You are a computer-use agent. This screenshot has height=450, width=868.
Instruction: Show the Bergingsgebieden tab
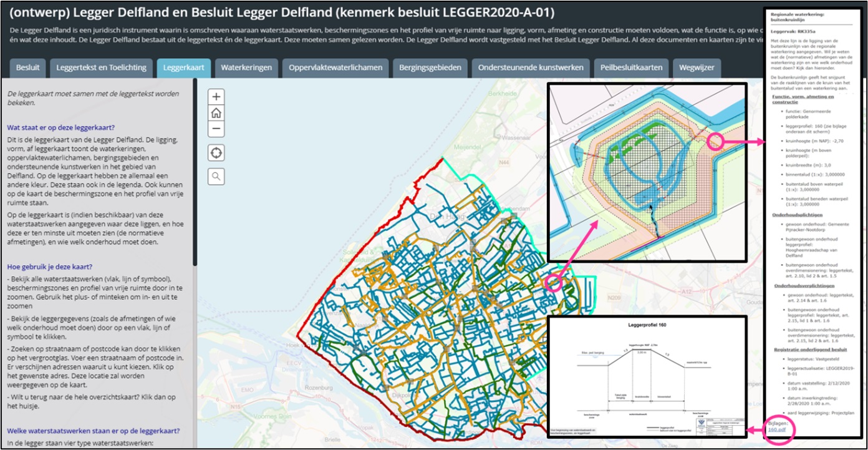pos(430,67)
